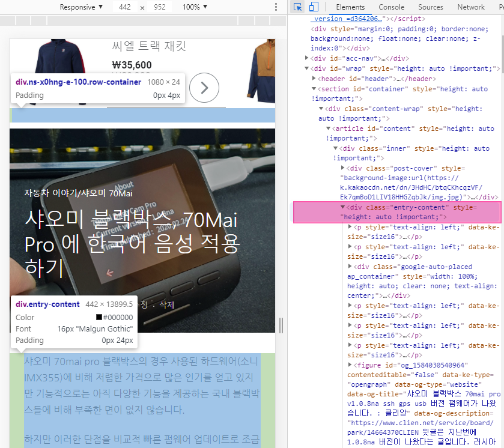The height and width of the screenshot is (448, 504).
Task: Click the 씨엘 트랙 재킷 product title
Action: point(149,46)
